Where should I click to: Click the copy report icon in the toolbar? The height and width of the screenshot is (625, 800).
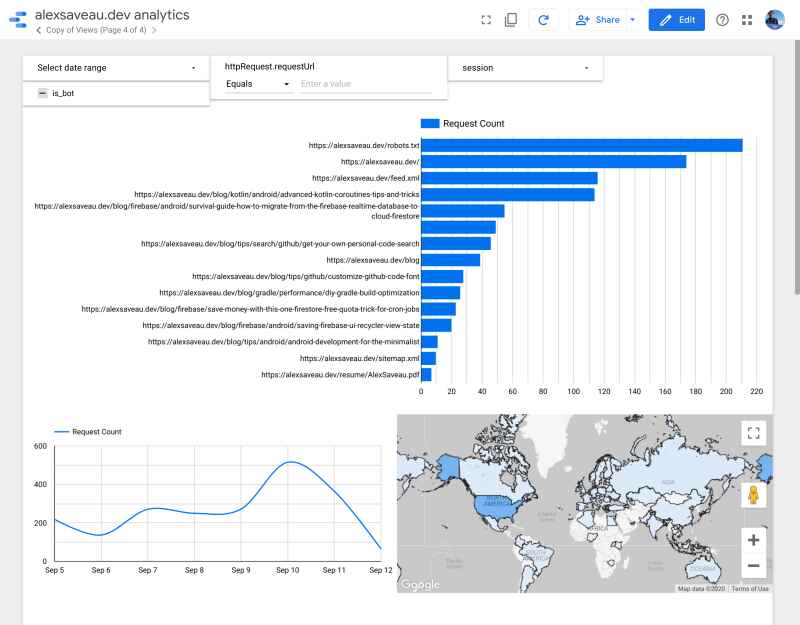coord(511,17)
